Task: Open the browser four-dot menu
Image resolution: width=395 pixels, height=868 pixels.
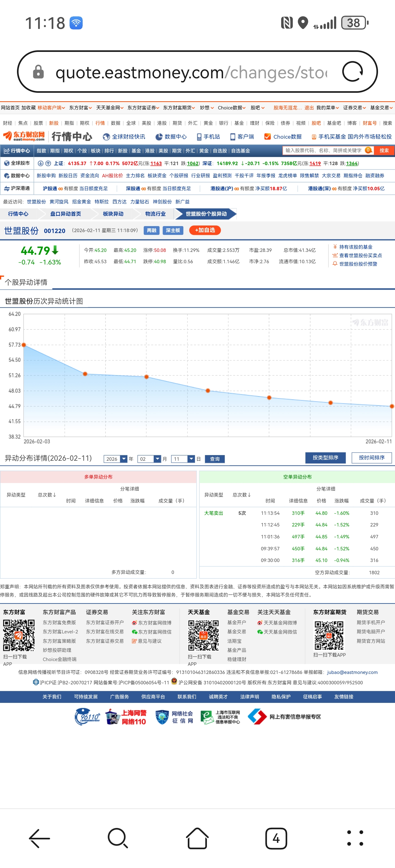Action: coord(355,838)
